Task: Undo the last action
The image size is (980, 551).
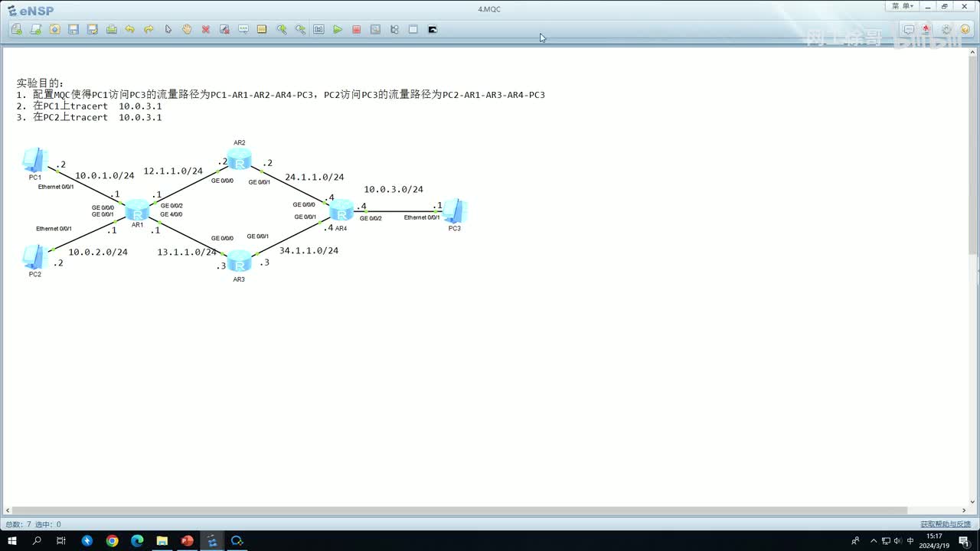Action: [x=130, y=29]
